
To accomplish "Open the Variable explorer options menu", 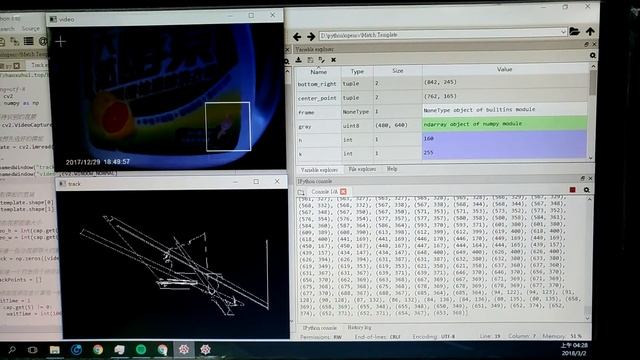I will (593, 55).
